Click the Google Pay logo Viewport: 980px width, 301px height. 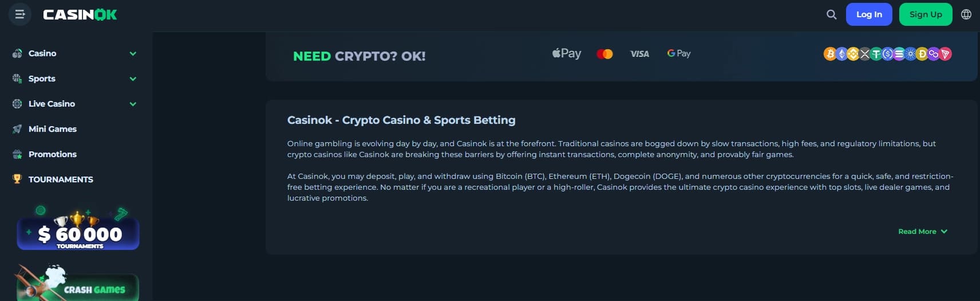(x=679, y=53)
